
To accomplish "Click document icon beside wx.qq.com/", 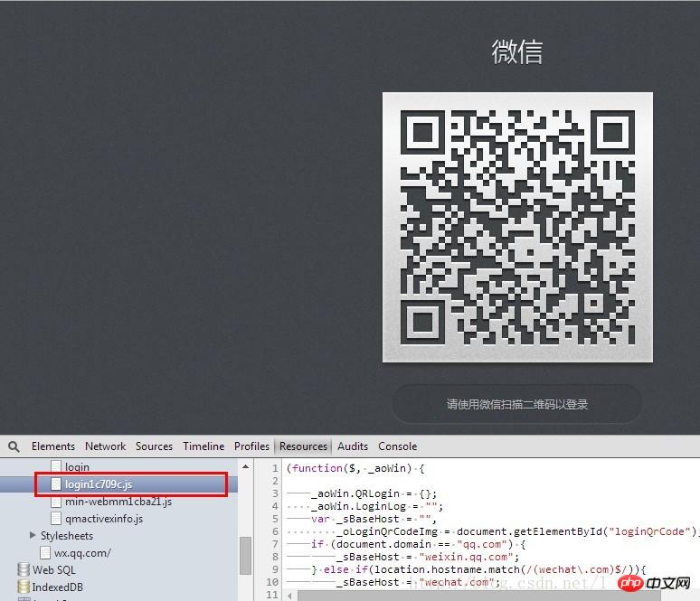I will coord(44,553).
